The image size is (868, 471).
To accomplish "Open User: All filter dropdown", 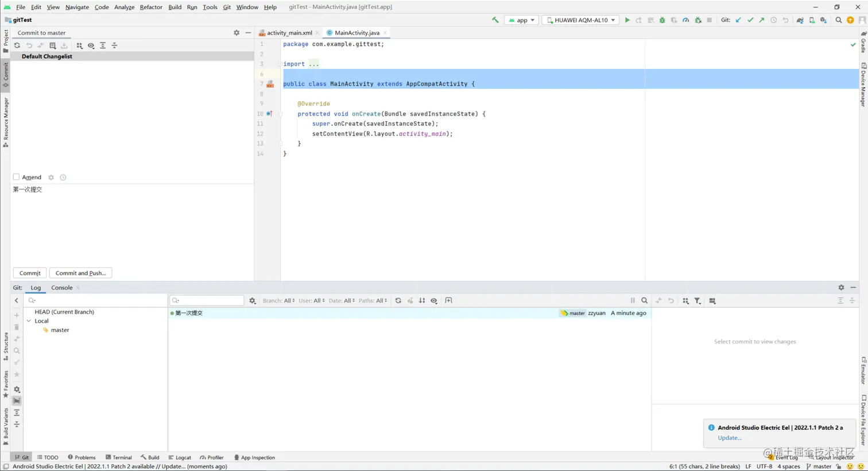I will tap(312, 300).
